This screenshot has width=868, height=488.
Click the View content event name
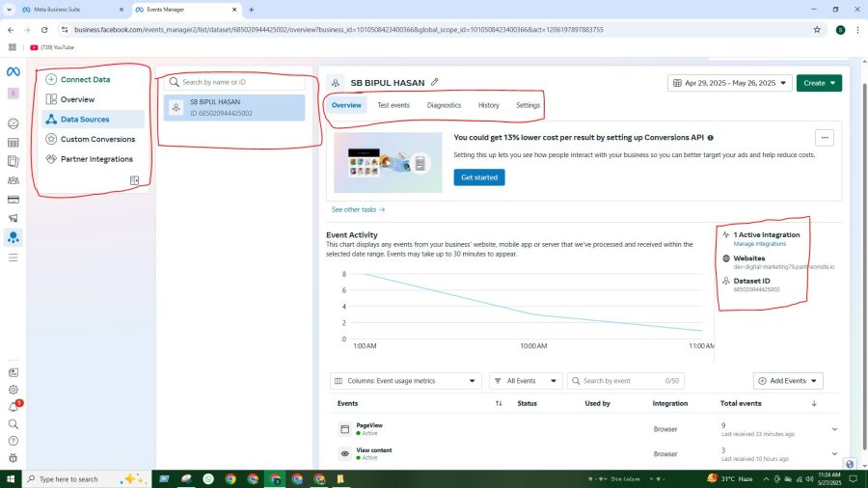373,450
